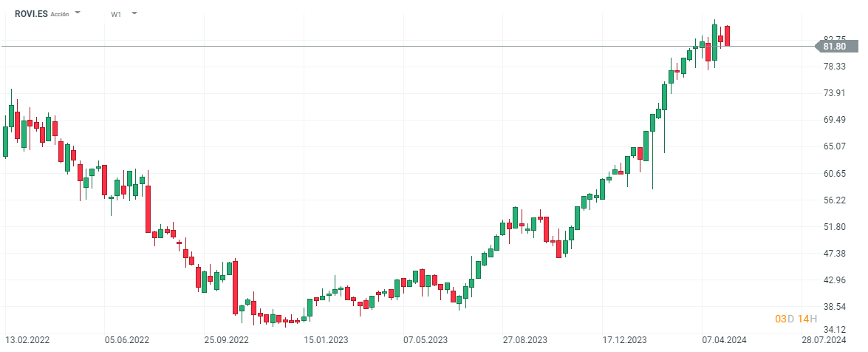
Task: Click the 07.04.2024 date on the time axis
Action: coord(724,340)
